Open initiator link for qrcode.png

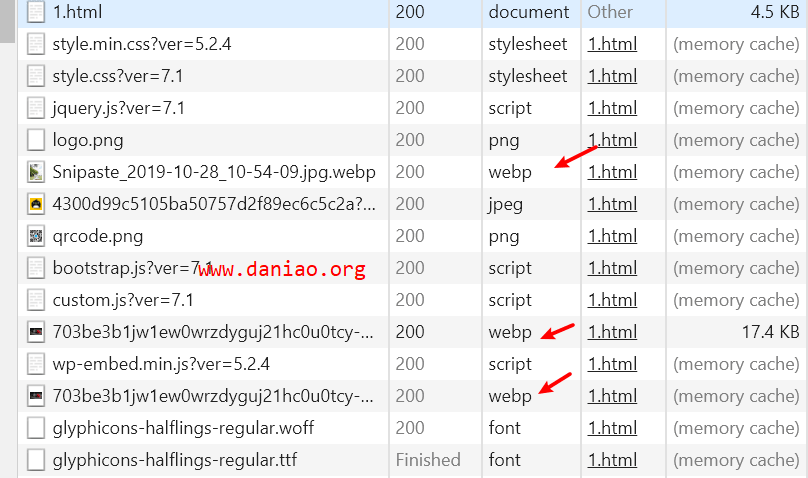(x=612, y=236)
